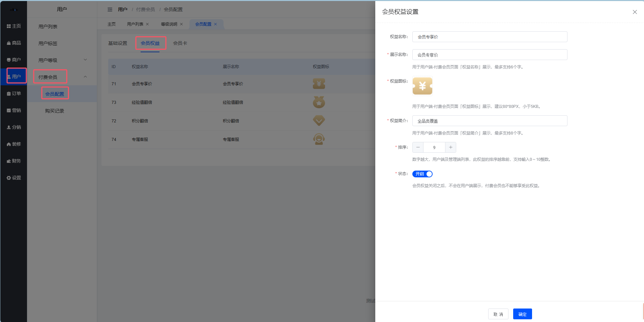The width and height of the screenshot is (644, 322).
Task: Click the 订单 sidebar icon
Action: click(x=13, y=93)
